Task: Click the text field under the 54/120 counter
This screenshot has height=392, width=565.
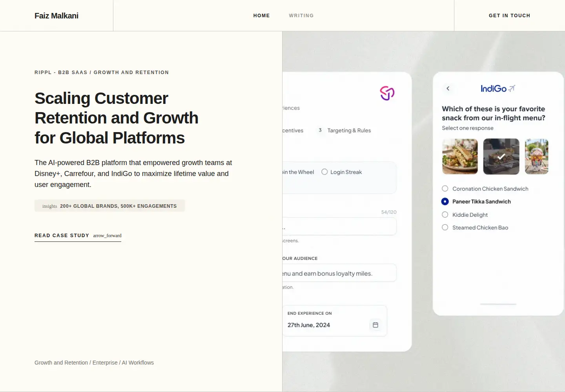Action: click(339, 227)
